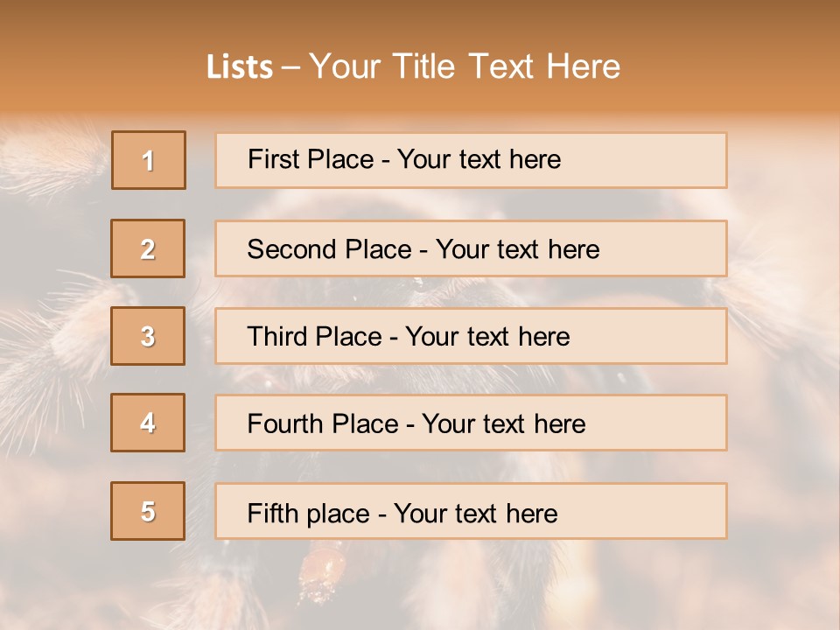Click the 'Fourth Place' words
The image size is (840, 630).
pos(322,424)
